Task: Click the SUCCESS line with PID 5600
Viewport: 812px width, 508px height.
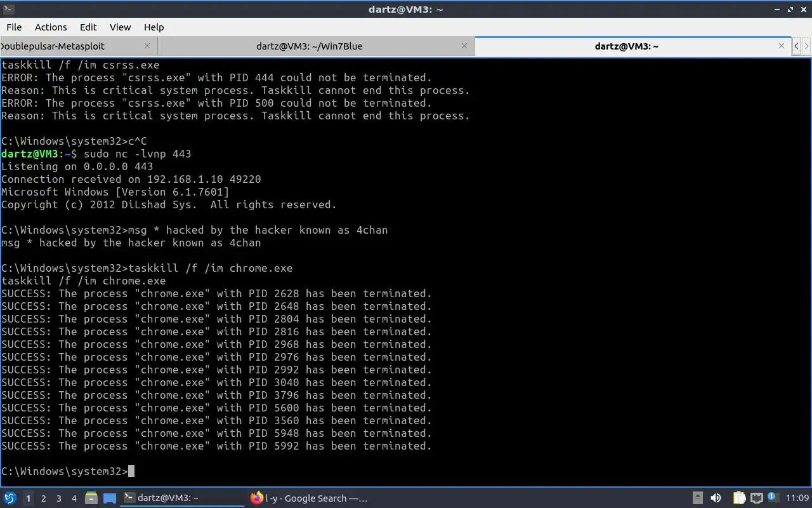Action: click(x=216, y=408)
